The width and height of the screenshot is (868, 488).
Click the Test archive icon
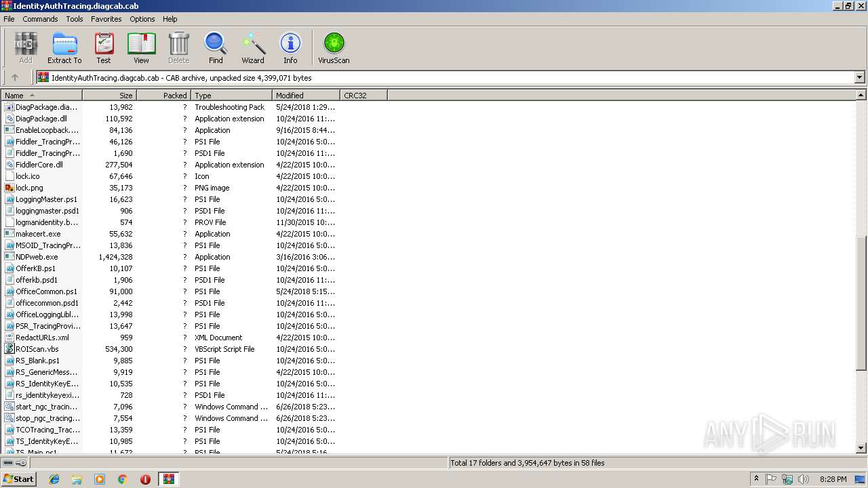tap(104, 48)
